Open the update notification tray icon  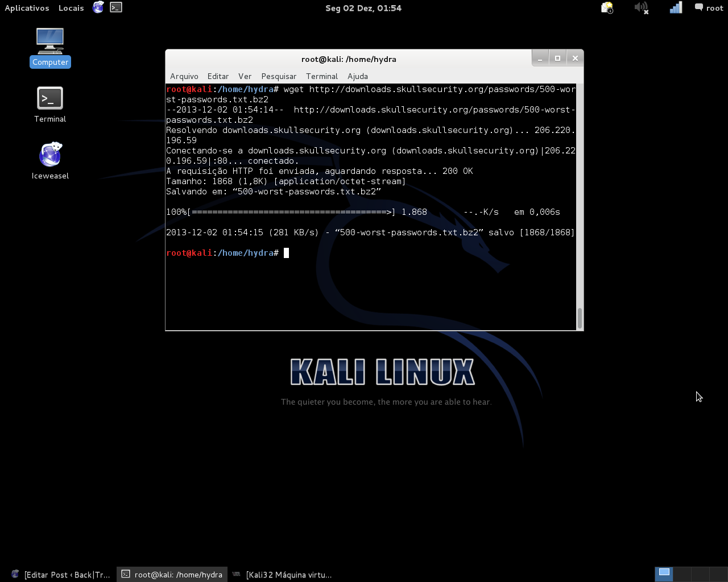click(x=607, y=7)
